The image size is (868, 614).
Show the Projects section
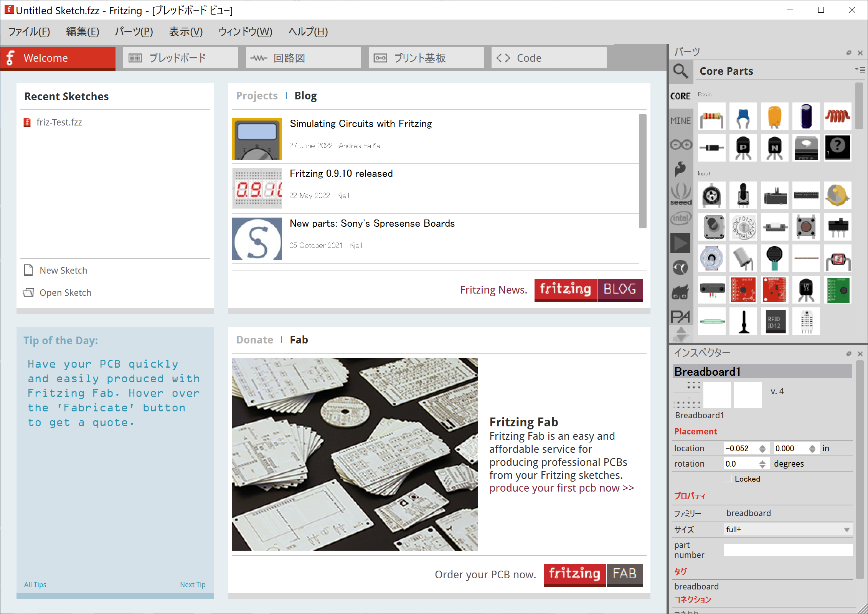click(x=257, y=96)
